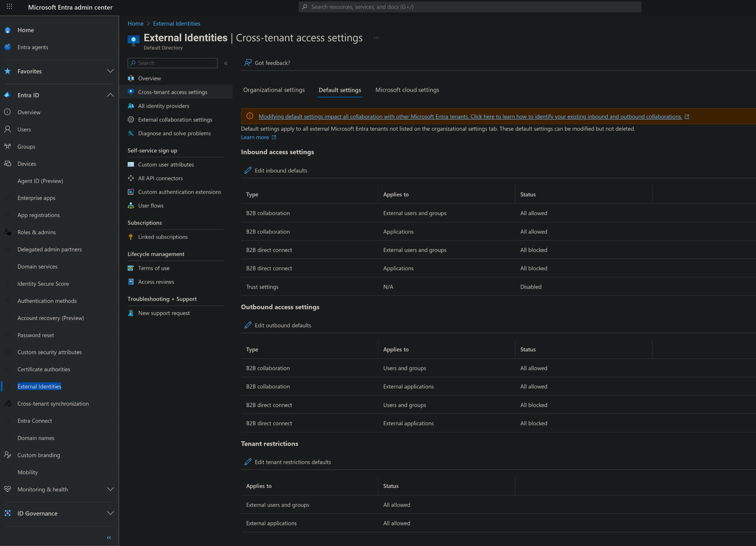Screen dimensions: 756x546
Task: Select Cross-tenant access settings menu item
Action: (176, 92)
